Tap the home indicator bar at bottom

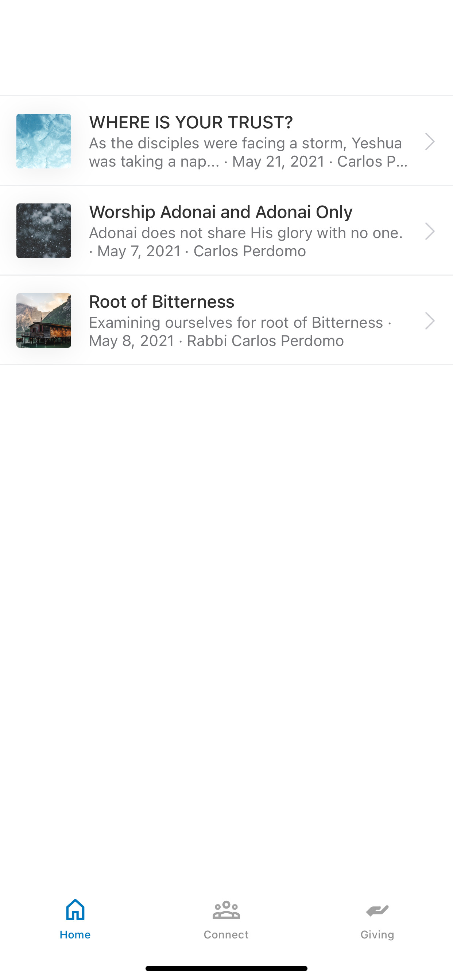pos(226,968)
